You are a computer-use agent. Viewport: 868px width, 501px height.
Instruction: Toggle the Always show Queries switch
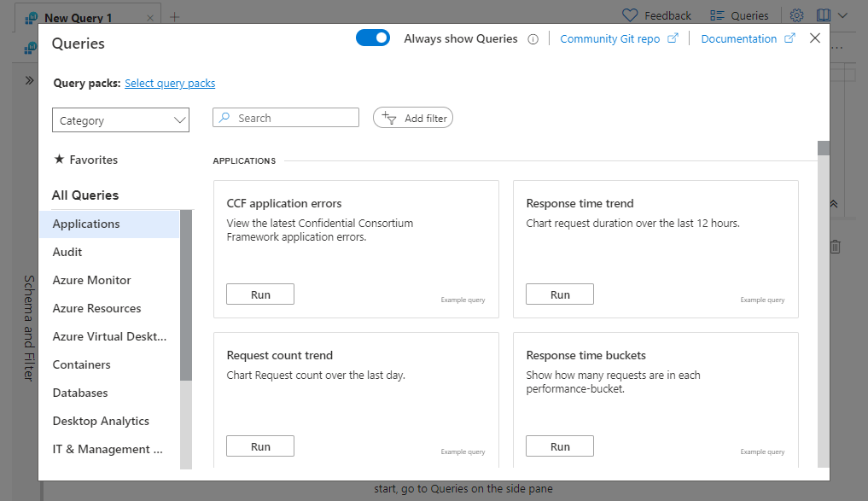point(373,38)
